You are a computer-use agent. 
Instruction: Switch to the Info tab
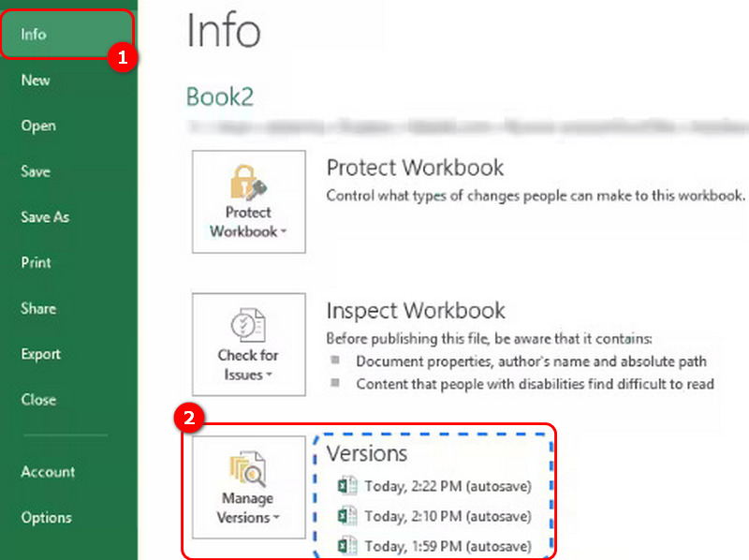[34, 34]
